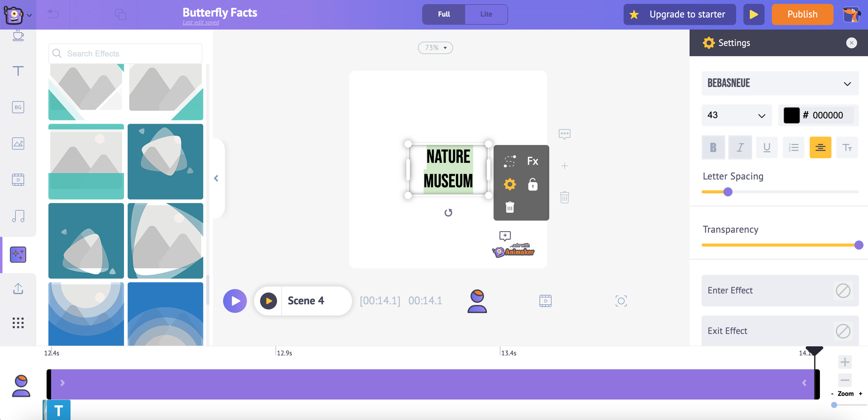Open Fx effects in item menu

pyautogui.click(x=532, y=161)
